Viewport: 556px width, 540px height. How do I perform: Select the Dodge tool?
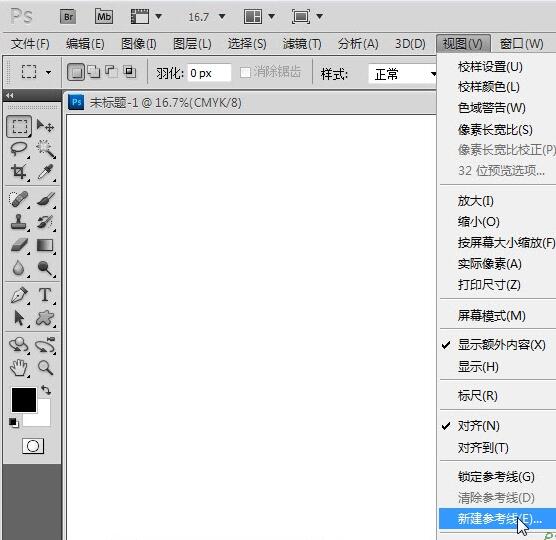coord(45,268)
